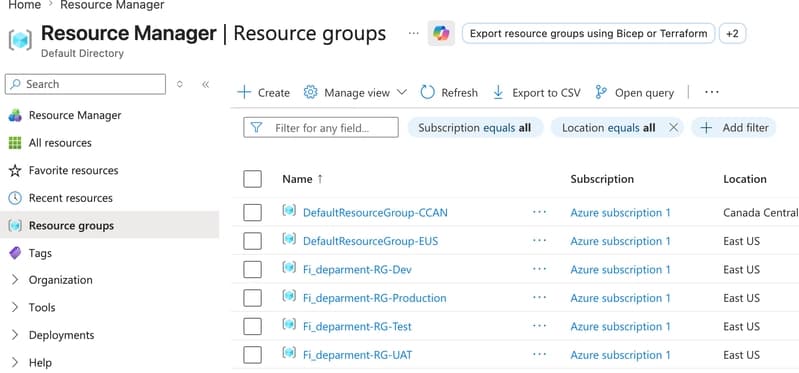Select the Fi_deparment-RG-Dev row checkbox
The height and width of the screenshot is (373, 799).
click(252, 270)
